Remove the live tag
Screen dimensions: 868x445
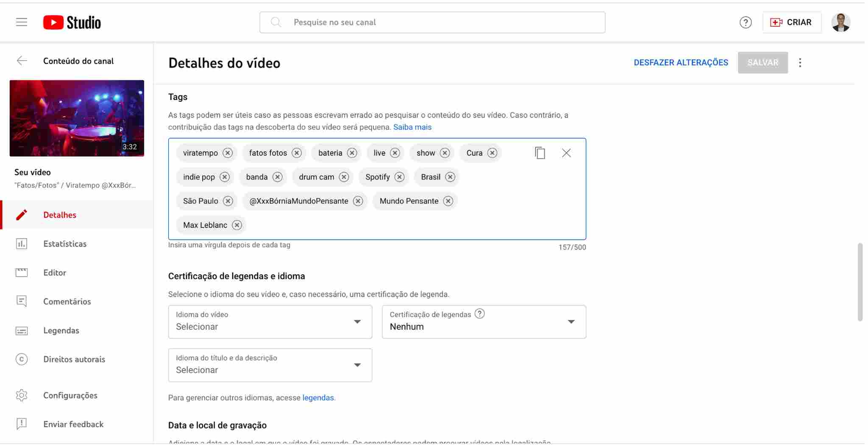395,153
